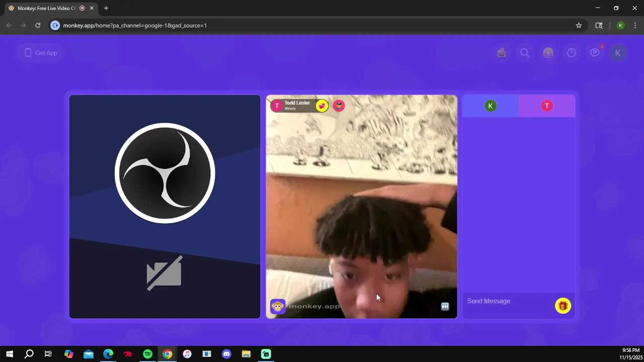Viewport: 644px width, 362px height.
Task: Select the T chat participant tab
Action: (x=547, y=106)
